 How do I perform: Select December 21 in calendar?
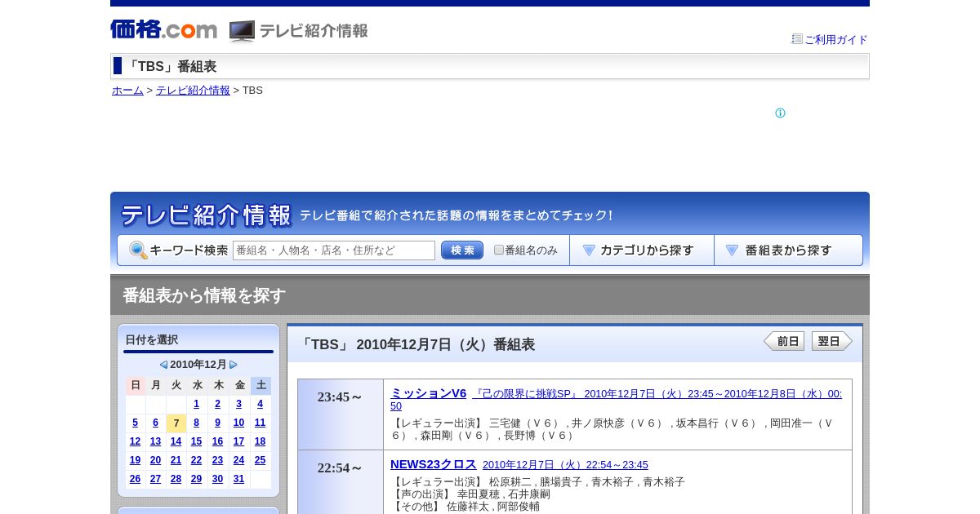(176, 460)
